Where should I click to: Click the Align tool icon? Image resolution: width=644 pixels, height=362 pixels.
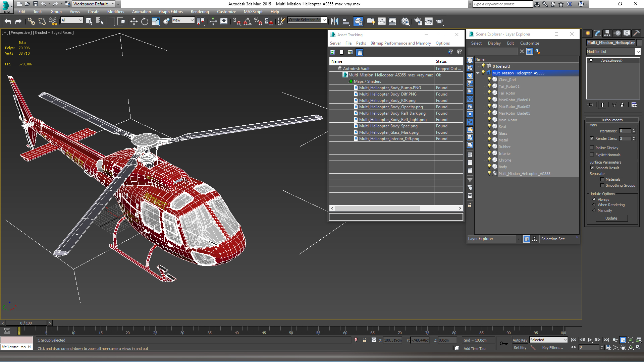tap(345, 21)
